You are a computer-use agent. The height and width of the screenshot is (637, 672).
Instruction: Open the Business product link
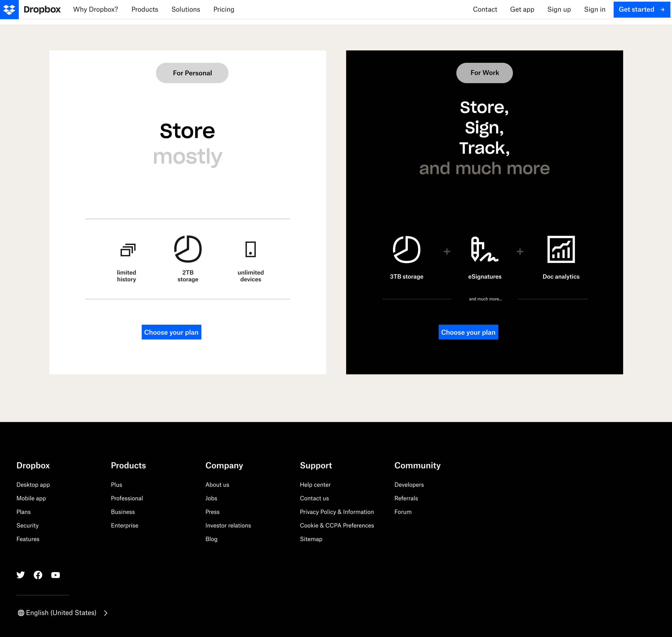pyautogui.click(x=123, y=512)
